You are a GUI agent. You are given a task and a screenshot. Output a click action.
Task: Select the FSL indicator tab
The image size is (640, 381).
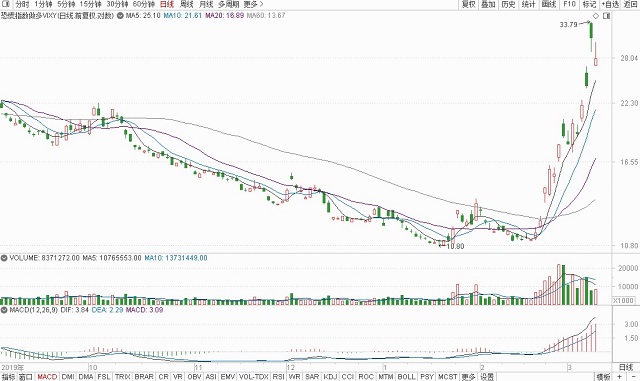pos(104,377)
